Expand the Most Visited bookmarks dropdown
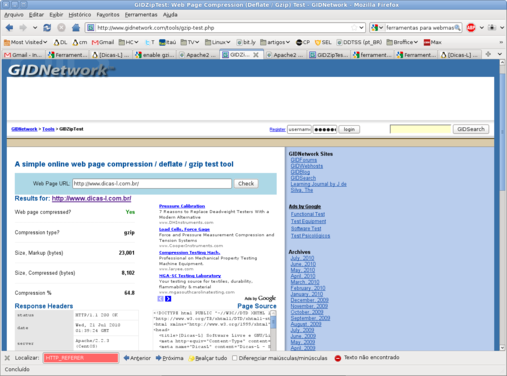The image size is (507, 376). (x=25, y=42)
